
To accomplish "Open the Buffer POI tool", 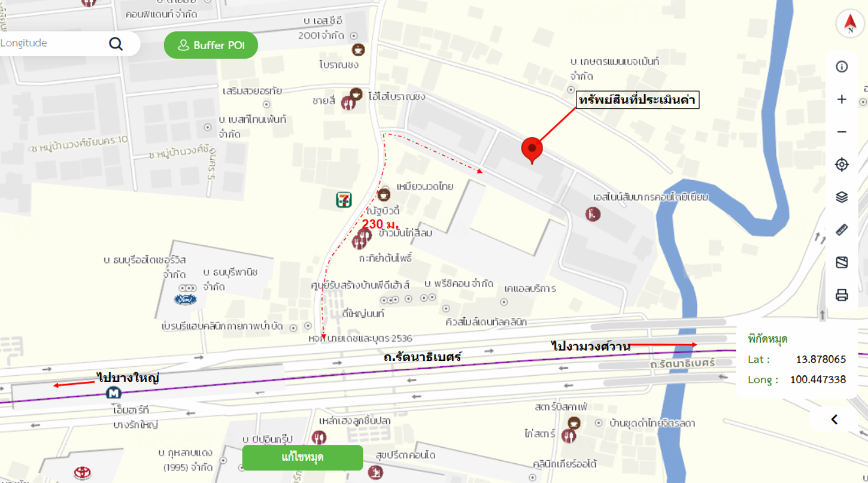I will [x=211, y=45].
